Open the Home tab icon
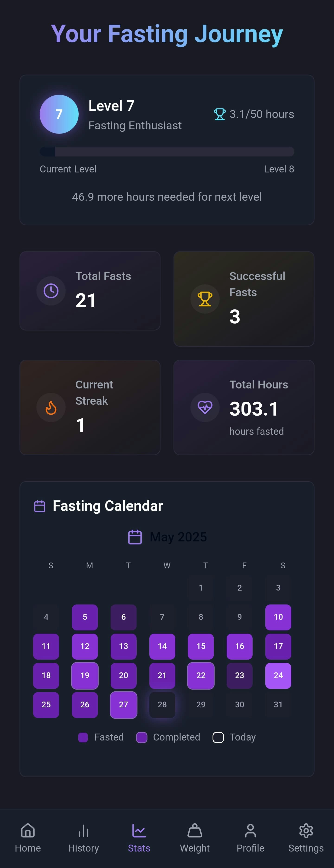The image size is (334, 868). pos(28,831)
